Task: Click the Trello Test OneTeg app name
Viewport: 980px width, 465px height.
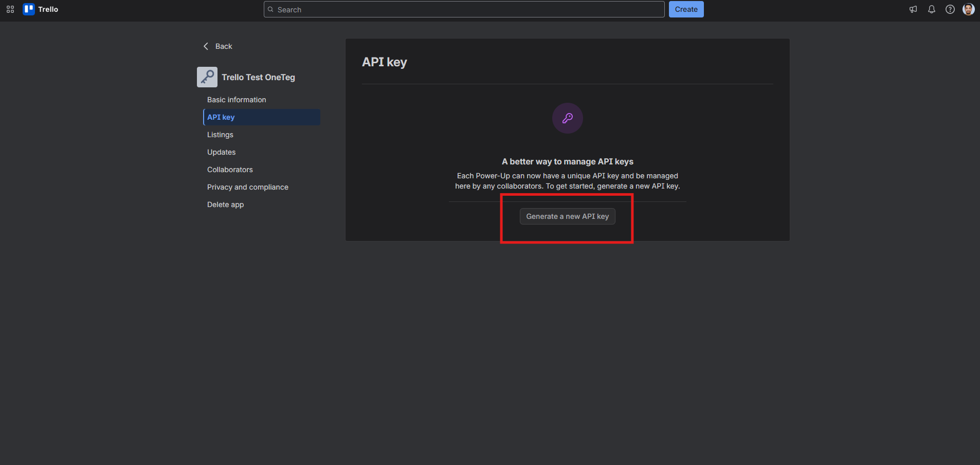Action: tap(259, 77)
